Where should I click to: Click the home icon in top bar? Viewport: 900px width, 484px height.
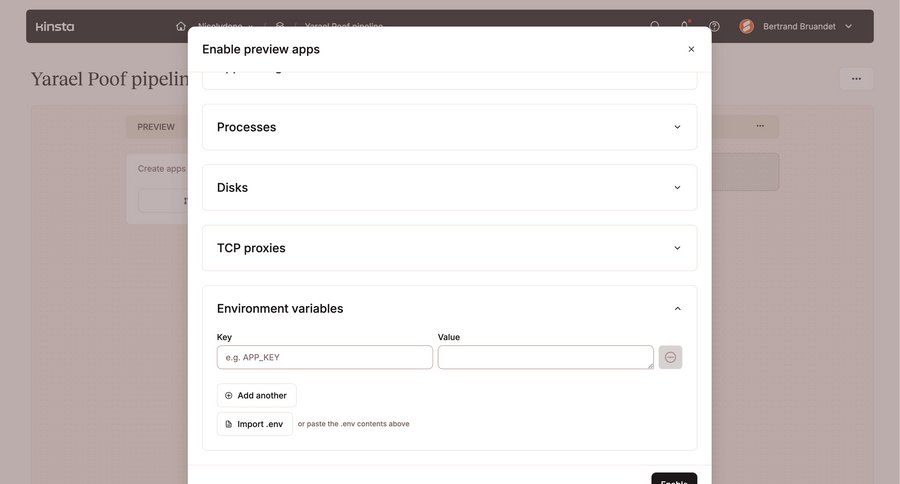click(181, 26)
